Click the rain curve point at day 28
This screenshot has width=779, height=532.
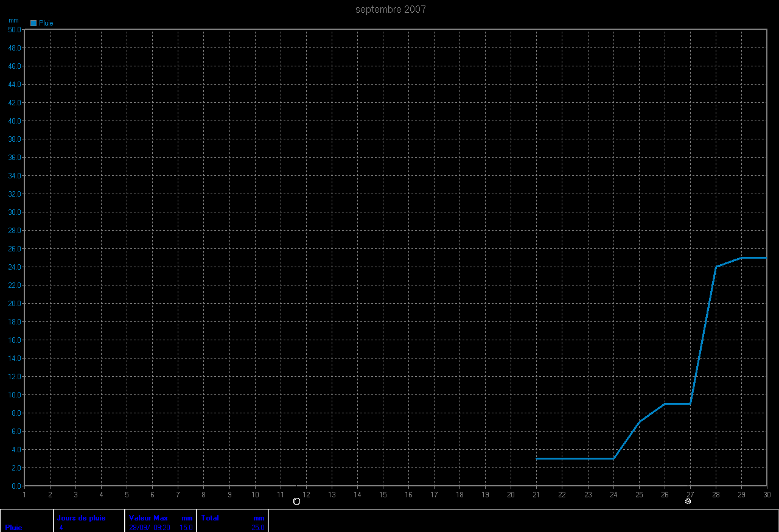(x=716, y=267)
